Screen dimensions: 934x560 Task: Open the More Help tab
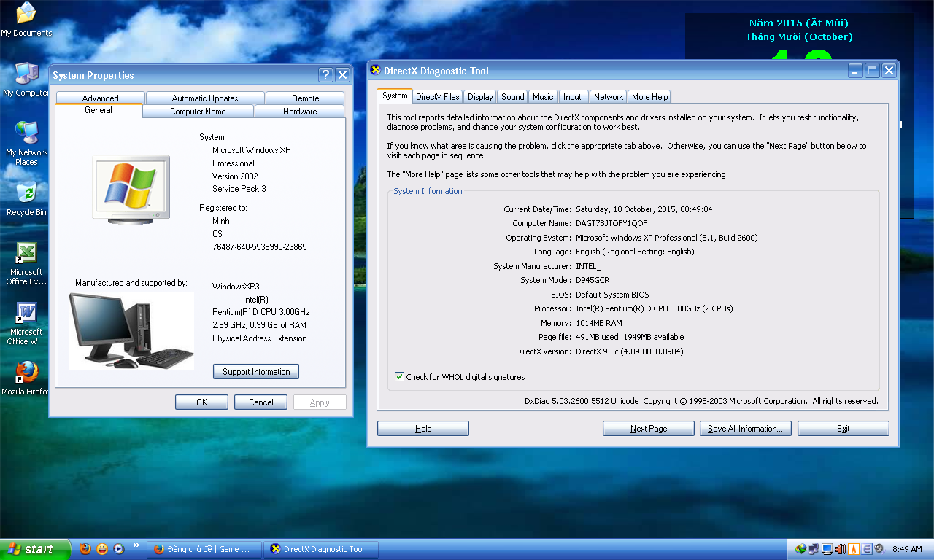point(649,97)
